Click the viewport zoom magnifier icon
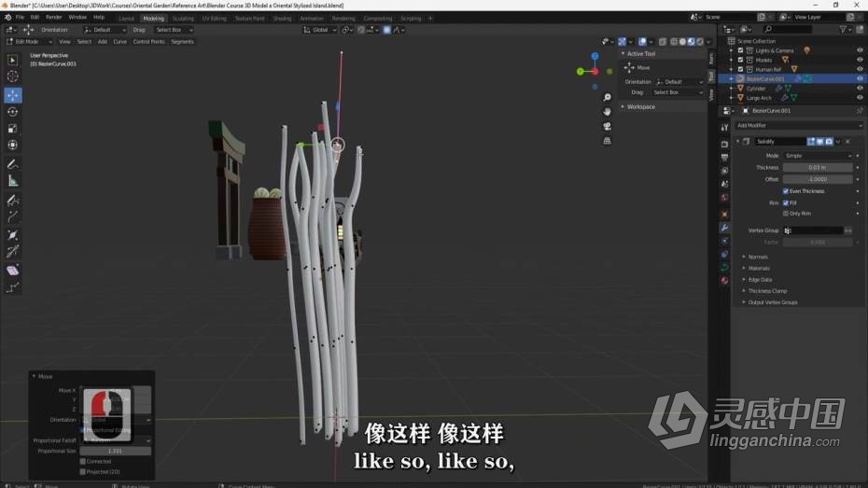This screenshot has width=868, height=488. click(608, 97)
